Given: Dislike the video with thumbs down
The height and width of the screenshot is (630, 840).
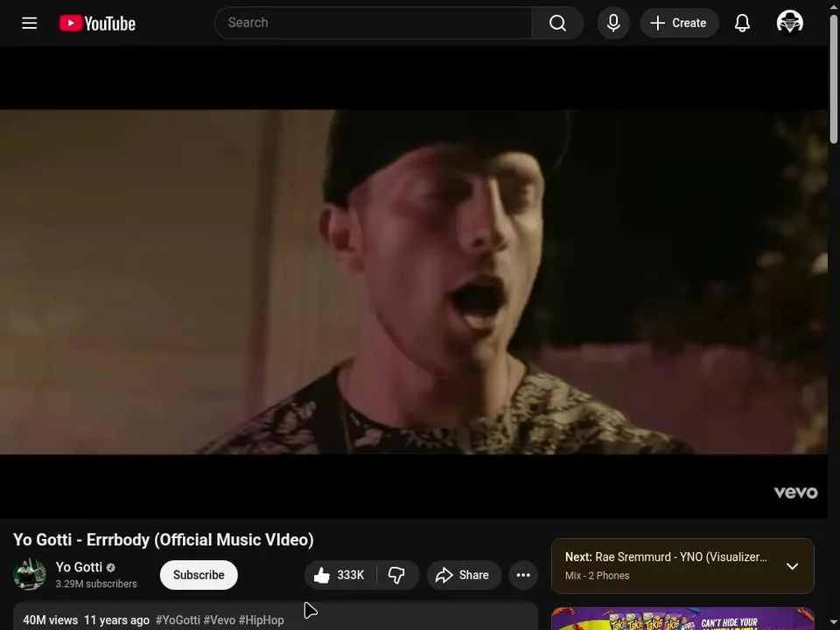Looking at the screenshot, I should coord(397,575).
